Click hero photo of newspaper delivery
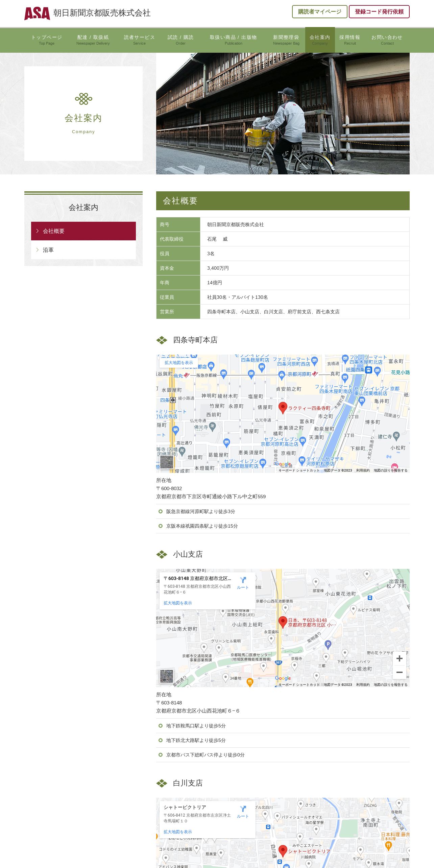Screen dimensions: 434x868 [x=283, y=114]
